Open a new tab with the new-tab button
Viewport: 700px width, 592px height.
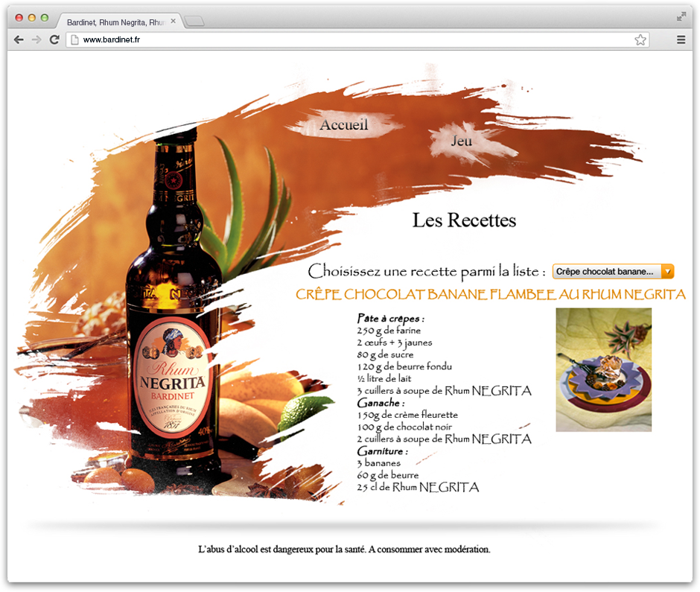pos(194,22)
